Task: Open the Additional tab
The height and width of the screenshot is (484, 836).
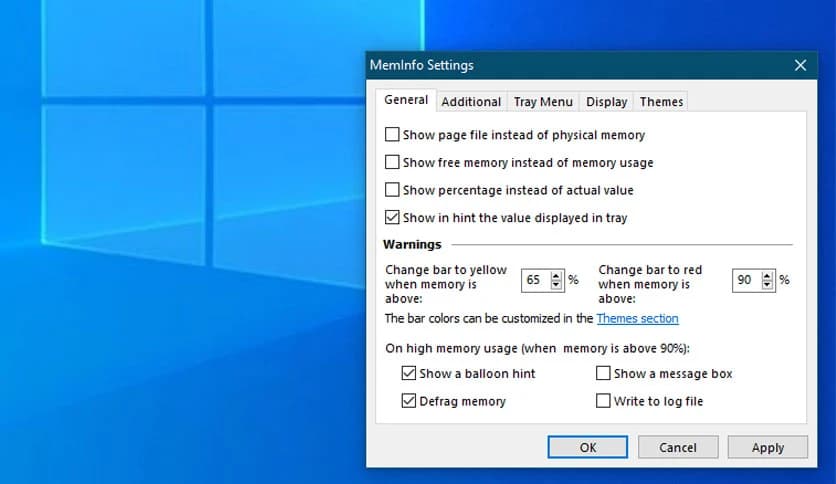Action: coord(471,102)
